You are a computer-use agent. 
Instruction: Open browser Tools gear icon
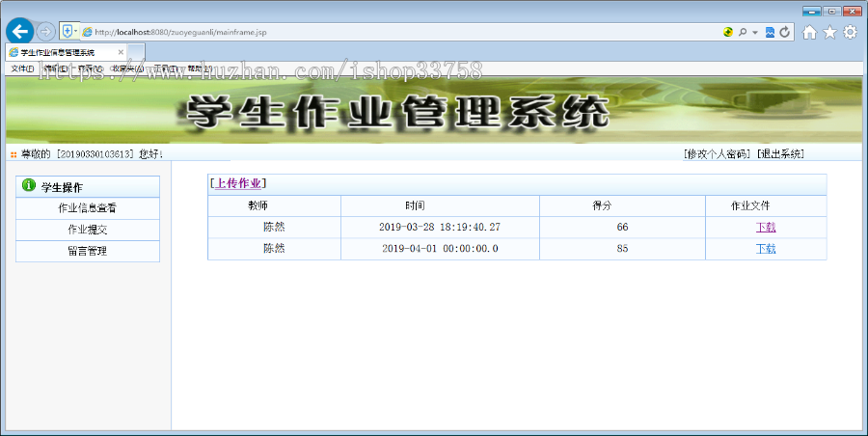851,32
